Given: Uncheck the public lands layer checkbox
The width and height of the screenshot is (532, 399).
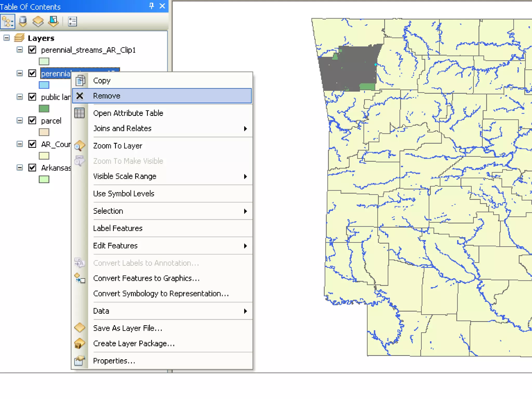Looking at the screenshot, I should [x=32, y=97].
